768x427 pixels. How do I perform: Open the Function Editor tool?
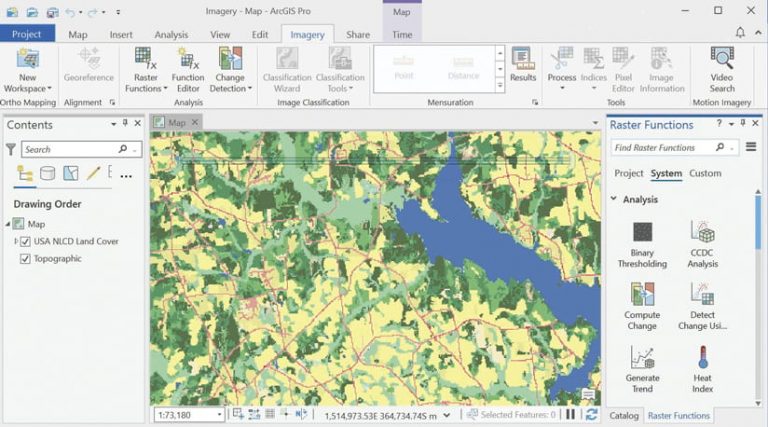(188, 70)
